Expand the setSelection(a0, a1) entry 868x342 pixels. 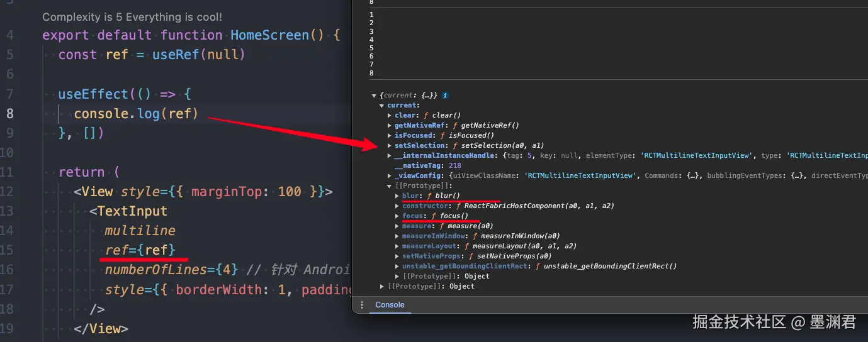tap(390, 146)
